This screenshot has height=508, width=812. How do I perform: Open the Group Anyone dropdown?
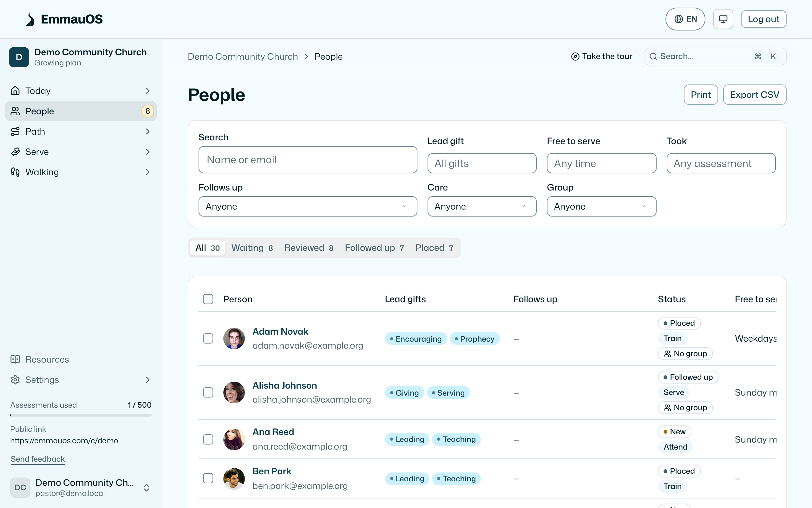click(601, 206)
